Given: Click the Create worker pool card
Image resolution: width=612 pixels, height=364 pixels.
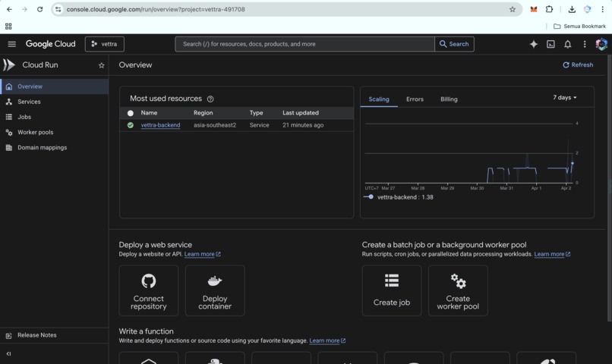Looking at the screenshot, I should pos(458,290).
